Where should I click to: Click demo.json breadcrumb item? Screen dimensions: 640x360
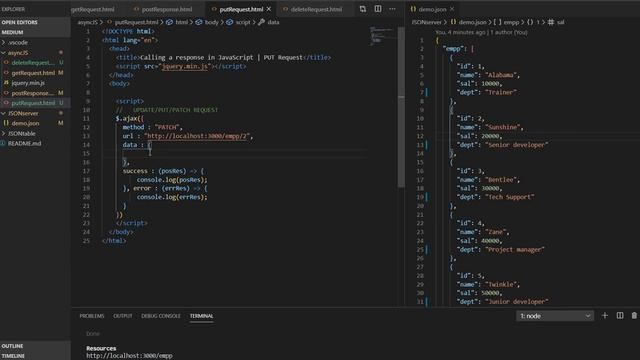tap(472, 22)
